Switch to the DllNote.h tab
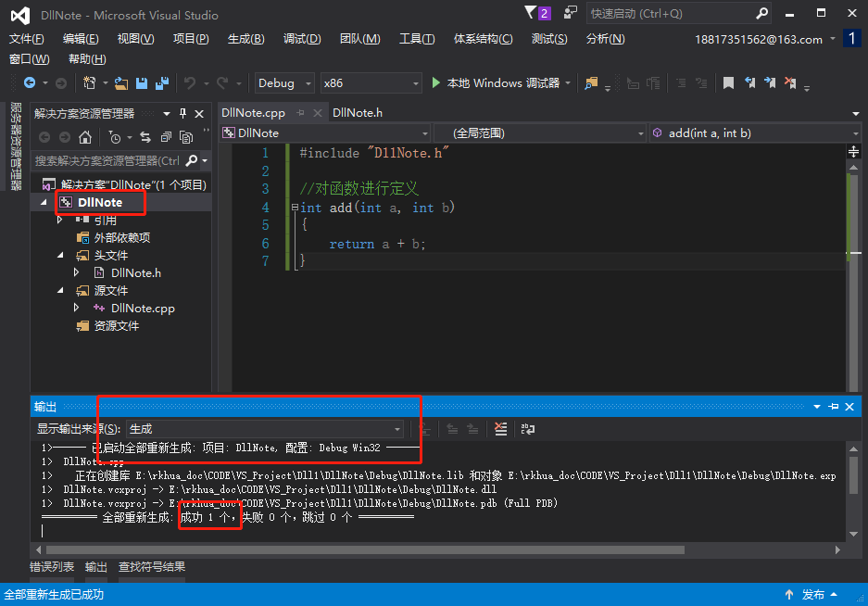Screen dimensions: 868x606 click(358, 113)
